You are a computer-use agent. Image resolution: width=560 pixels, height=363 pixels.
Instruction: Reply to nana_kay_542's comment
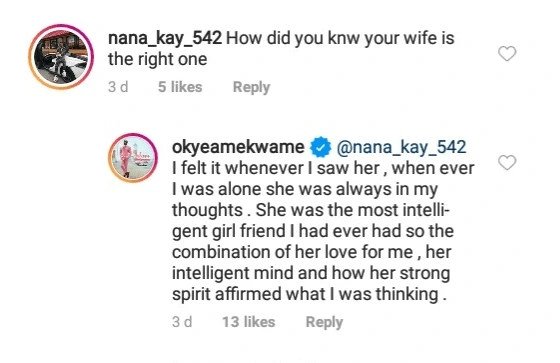251,87
